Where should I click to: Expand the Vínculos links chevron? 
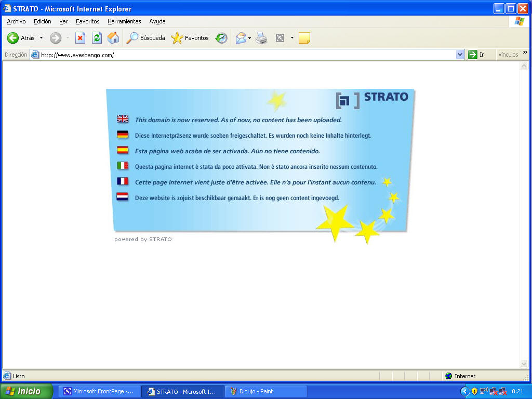[525, 52]
